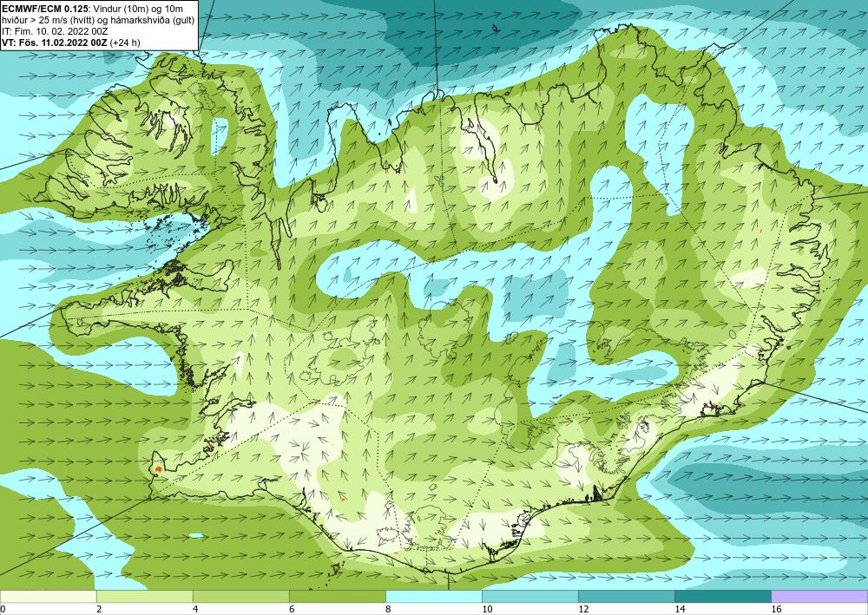Click the scale label "16"
Screen dimensions: 868x615
click(776, 609)
